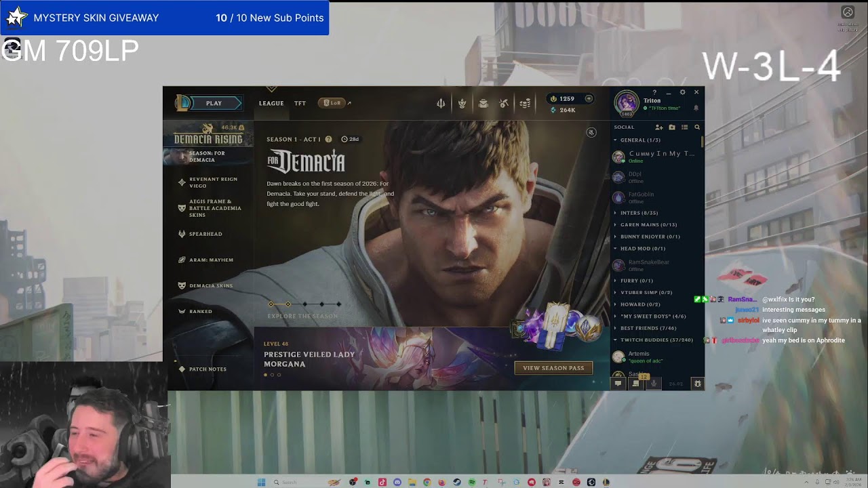Image resolution: width=868 pixels, height=488 pixels.
Task: Open Chrome from the Windows taskbar
Action: click(427, 482)
